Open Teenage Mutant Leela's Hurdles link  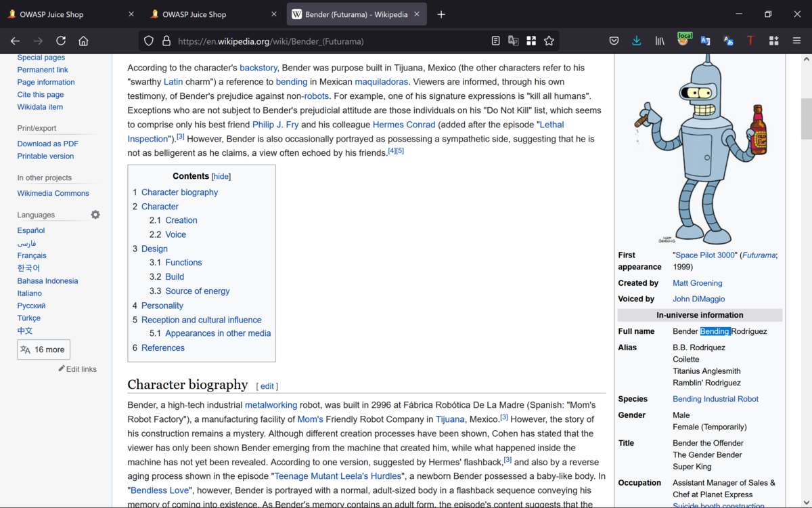point(338,476)
